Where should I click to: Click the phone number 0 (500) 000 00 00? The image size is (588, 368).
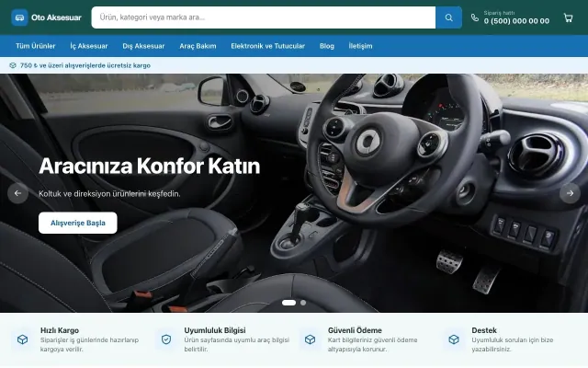click(x=516, y=21)
